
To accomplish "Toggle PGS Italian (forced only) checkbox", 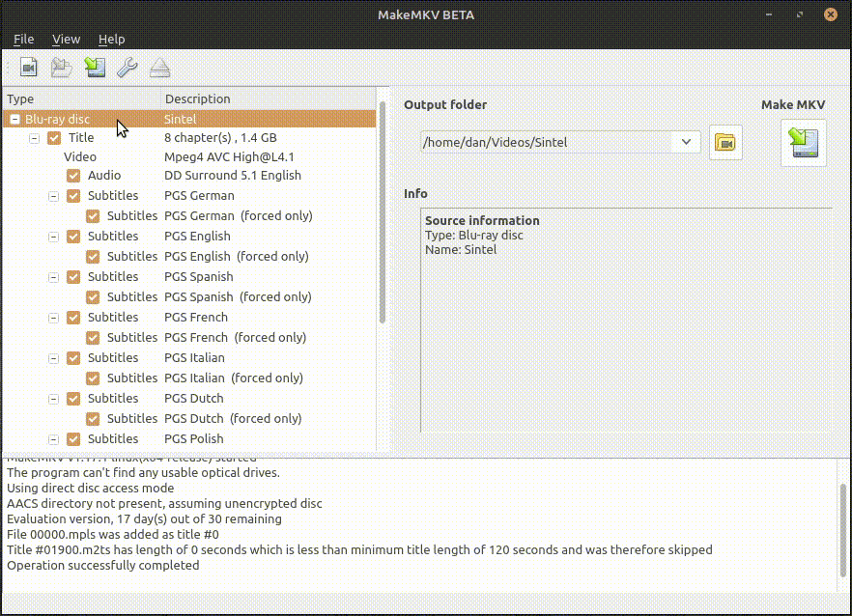I will 93,378.
